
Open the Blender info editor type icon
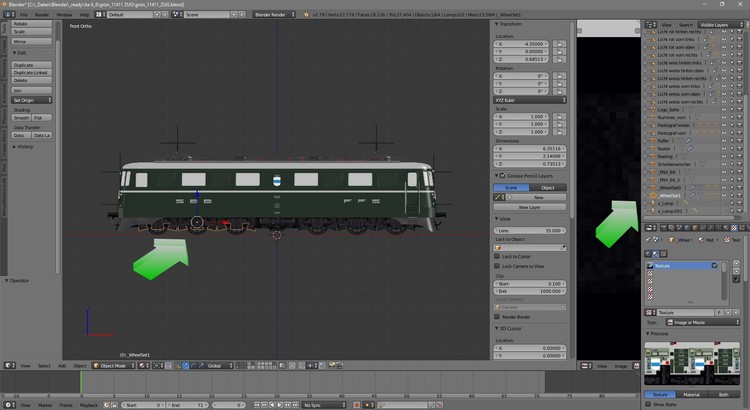point(9,15)
